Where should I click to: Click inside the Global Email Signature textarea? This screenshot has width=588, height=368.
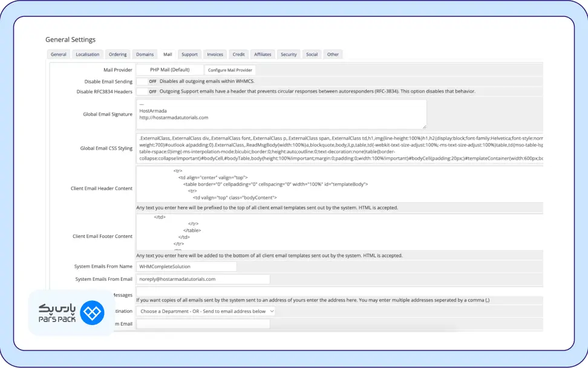pyautogui.click(x=281, y=114)
